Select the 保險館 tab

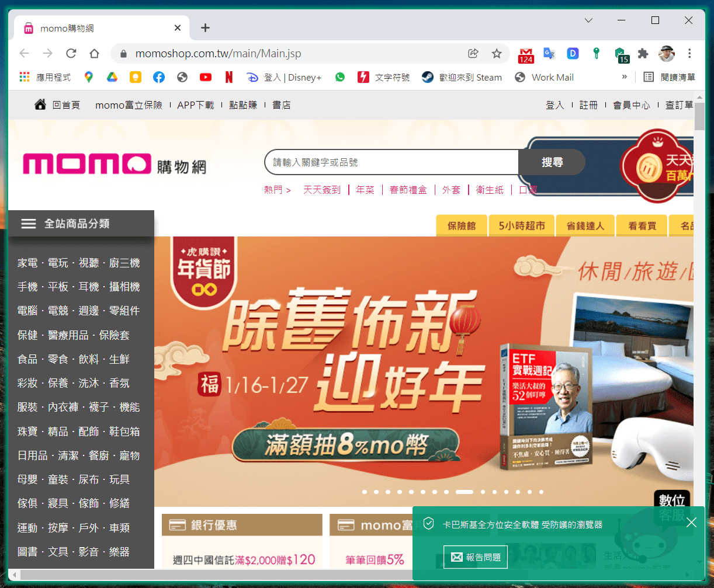point(462,226)
